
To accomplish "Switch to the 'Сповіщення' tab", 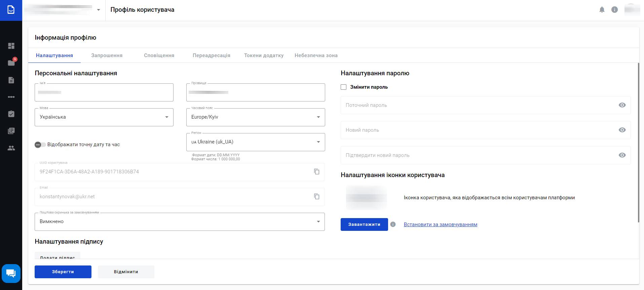I will pos(159,55).
